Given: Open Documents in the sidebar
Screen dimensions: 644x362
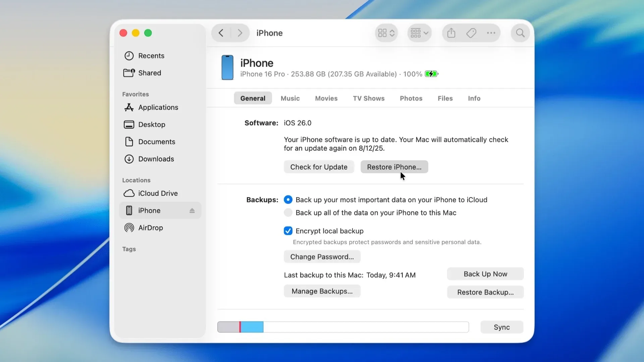Looking at the screenshot, I should tap(160, 142).
